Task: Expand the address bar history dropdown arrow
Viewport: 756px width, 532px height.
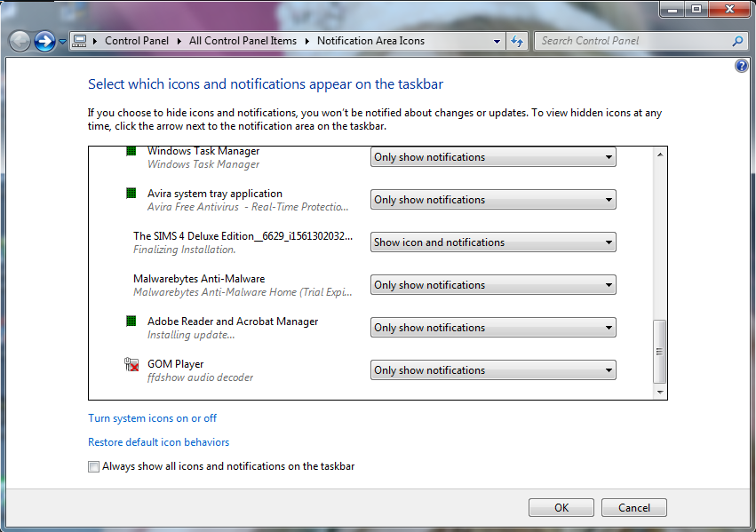Action: coord(497,42)
